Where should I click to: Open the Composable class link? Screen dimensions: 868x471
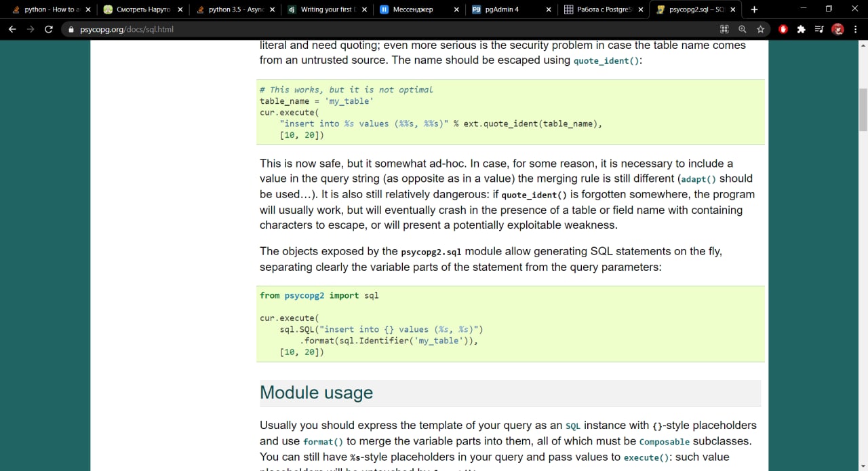point(664,442)
